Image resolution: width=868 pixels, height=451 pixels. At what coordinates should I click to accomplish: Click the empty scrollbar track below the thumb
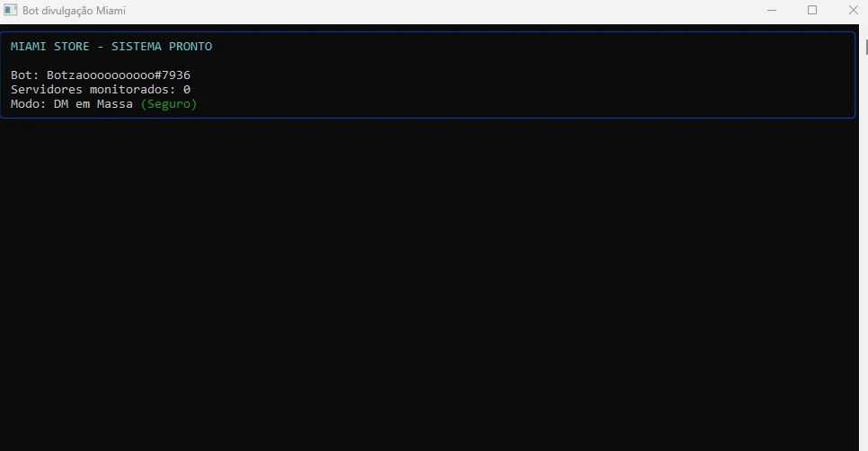[864, 249]
